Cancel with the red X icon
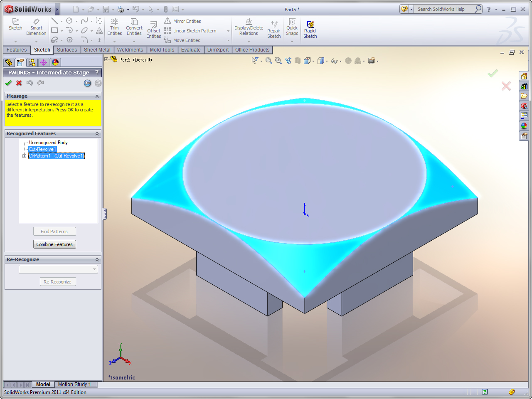Image resolution: width=532 pixels, height=399 pixels. [x=19, y=83]
